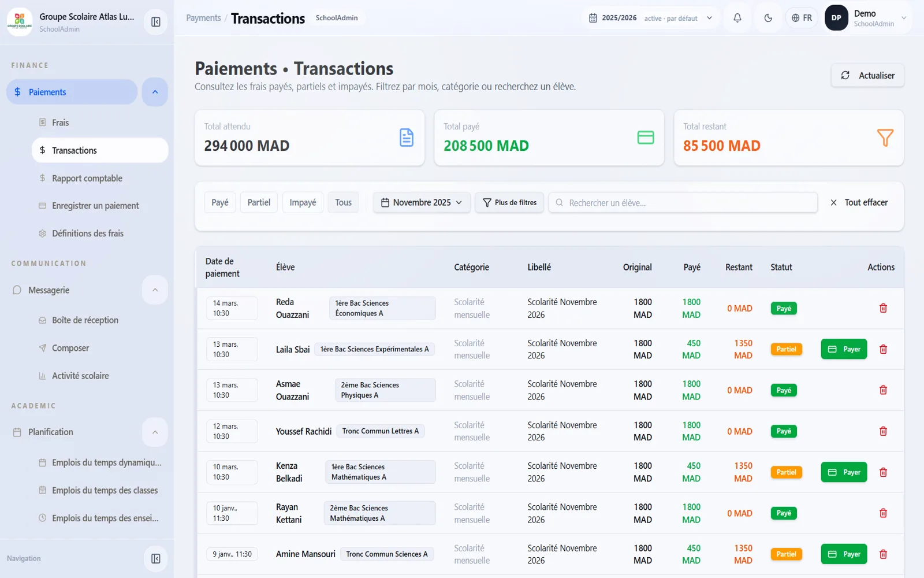
Task: Delete Youssef Rachidi's transaction
Action: [x=883, y=431]
